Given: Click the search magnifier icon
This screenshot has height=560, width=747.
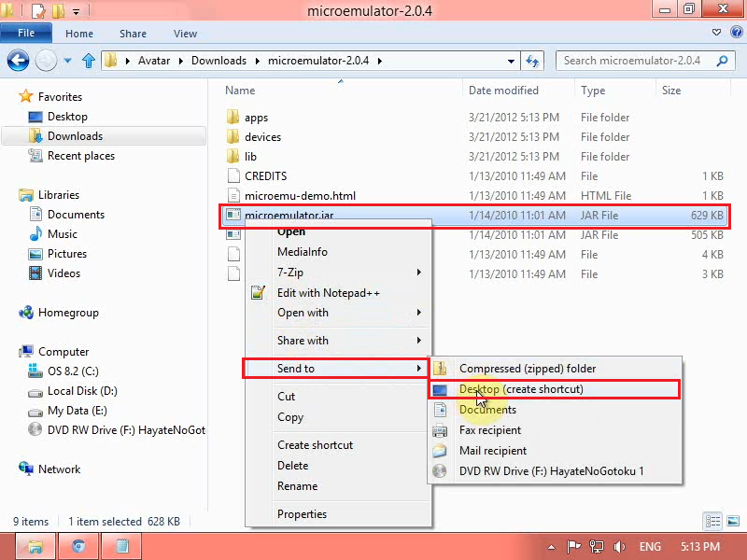Looking at the screenshot, I should [x=722, y=61].
